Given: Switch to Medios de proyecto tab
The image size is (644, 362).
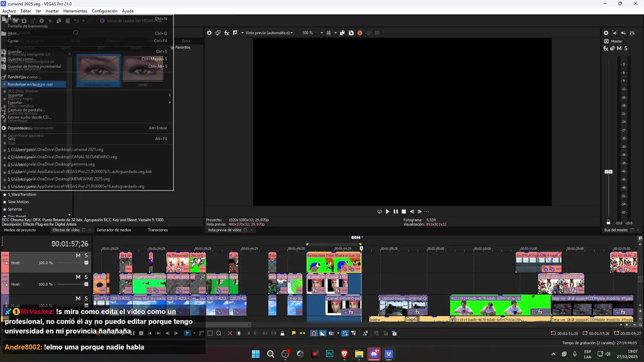Looking at the screenshot, I should click(x=20, y=230).
